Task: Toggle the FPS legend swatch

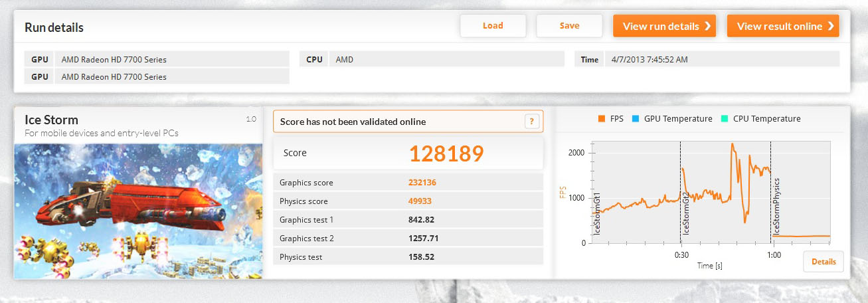Action: point(602,119)
